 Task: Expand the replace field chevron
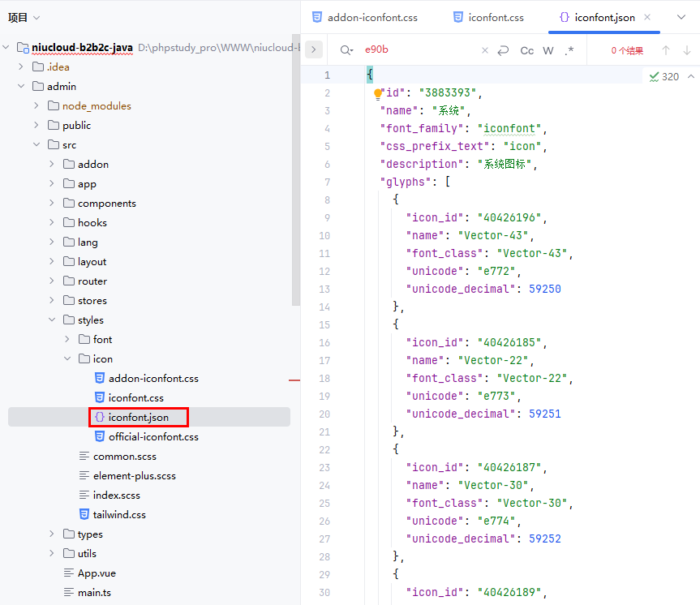[x=314, y=50]
